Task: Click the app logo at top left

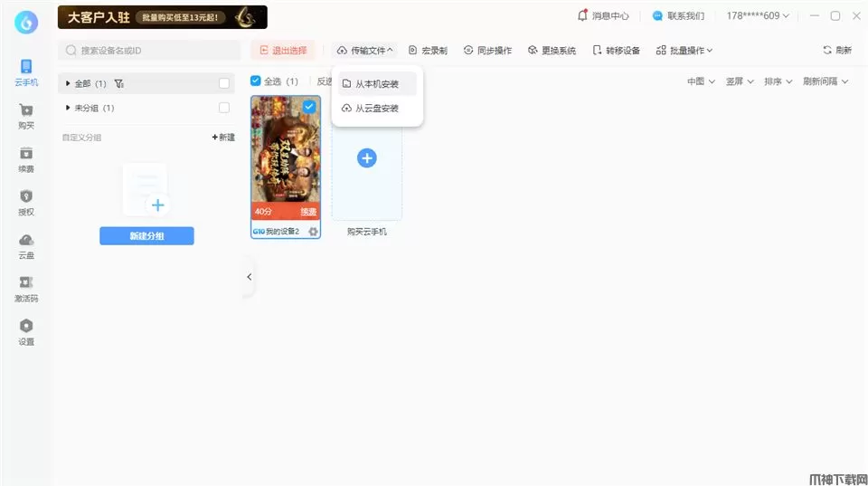Action: pyautogui.click(x=26, y=23)
